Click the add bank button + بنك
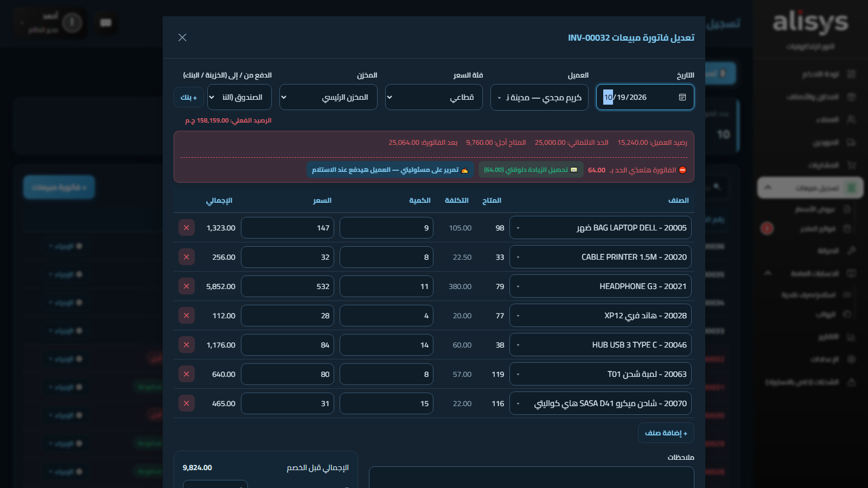The height and width of the screenshot is (488, 868). pos(189,98)
